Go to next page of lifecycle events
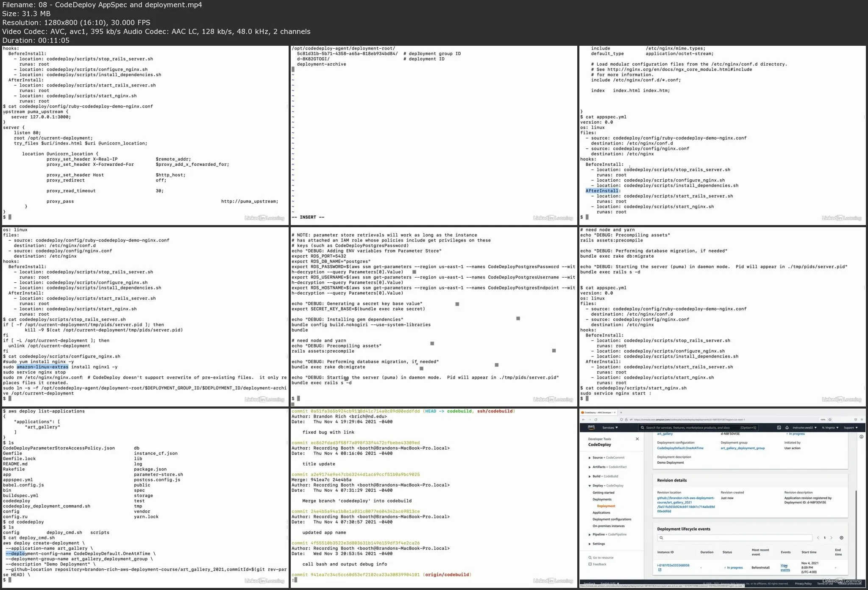Screen dimensions: 868x590 pos(831,538)
